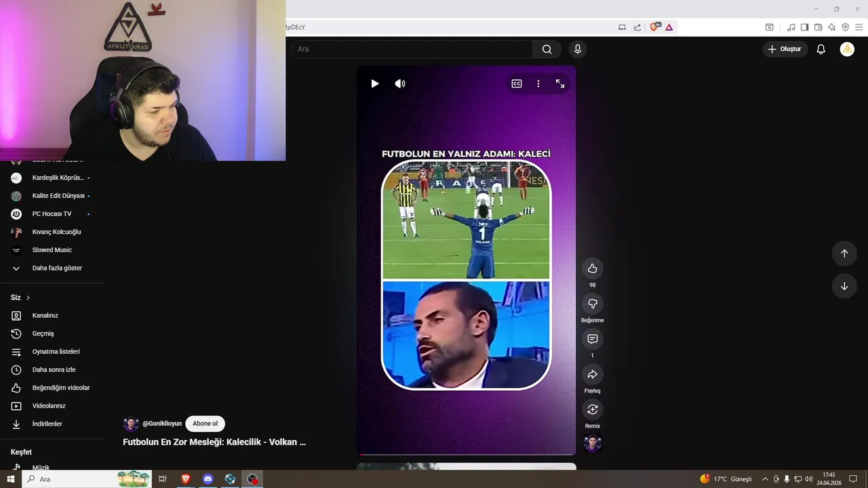Open the Short's three-dot more menu
This screenshot has height=488, width=868.
(x=538, y=83)
